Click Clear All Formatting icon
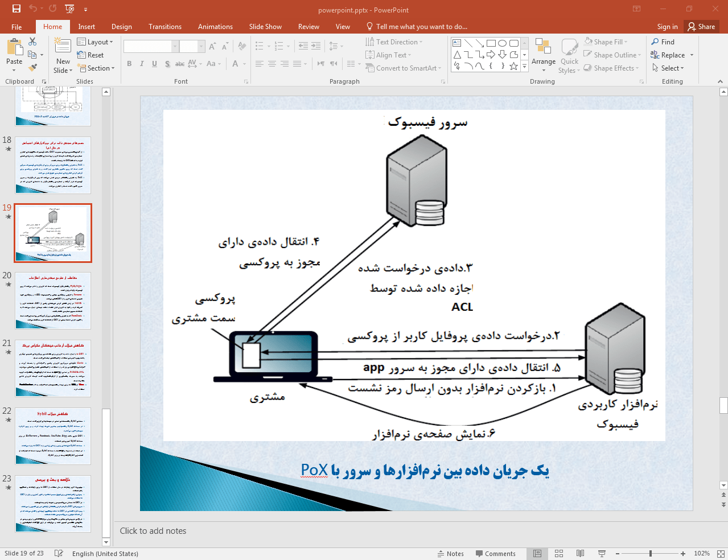Viewport: 728px width, 560px height. coord(242,47)
